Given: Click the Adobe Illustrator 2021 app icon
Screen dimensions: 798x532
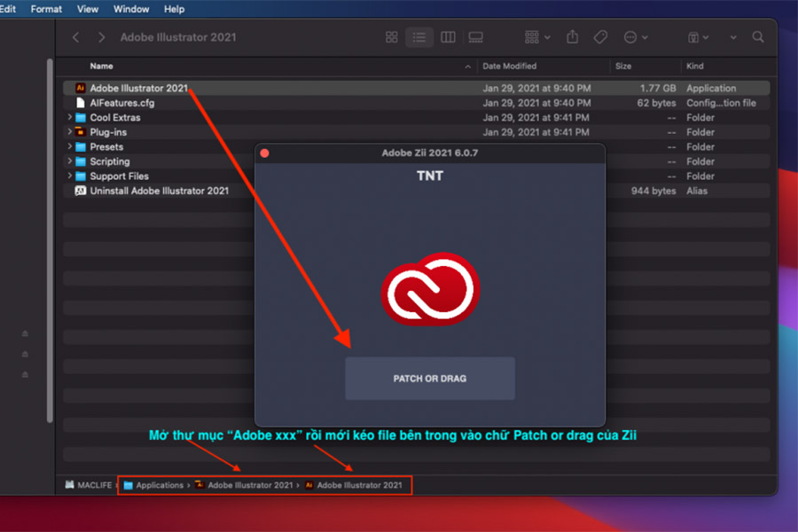Looking at the screenshot, I should click(81, 88).
